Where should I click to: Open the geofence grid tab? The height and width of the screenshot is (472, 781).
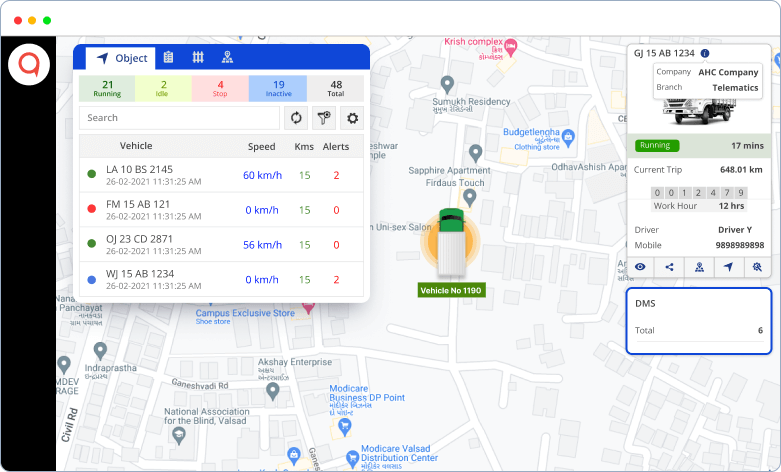click(198, 58)
